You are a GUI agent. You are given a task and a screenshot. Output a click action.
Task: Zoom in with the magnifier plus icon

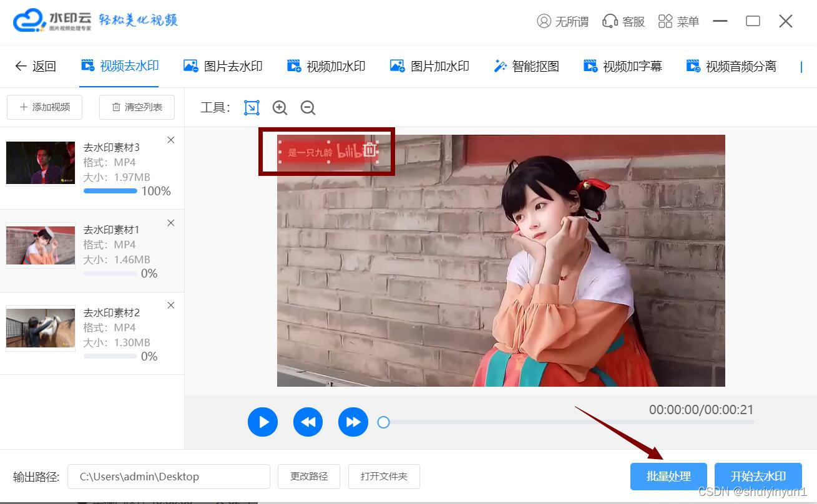click(280, 107)
